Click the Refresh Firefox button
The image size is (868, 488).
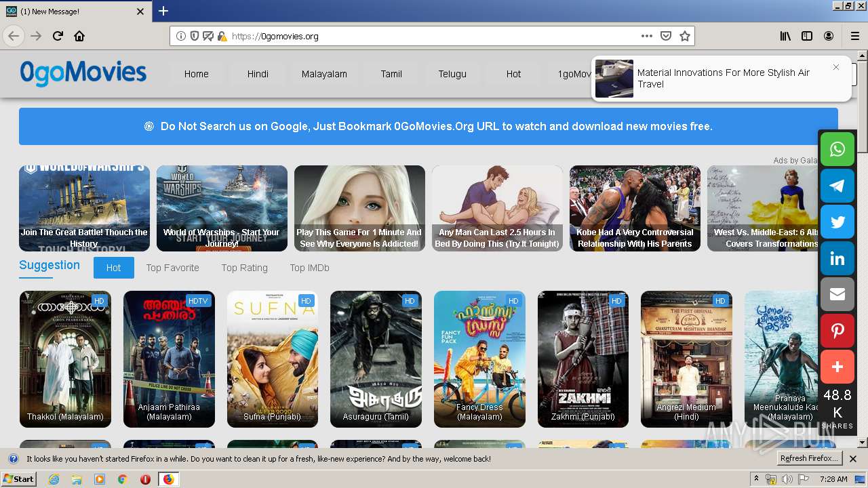tap(810, 459)
